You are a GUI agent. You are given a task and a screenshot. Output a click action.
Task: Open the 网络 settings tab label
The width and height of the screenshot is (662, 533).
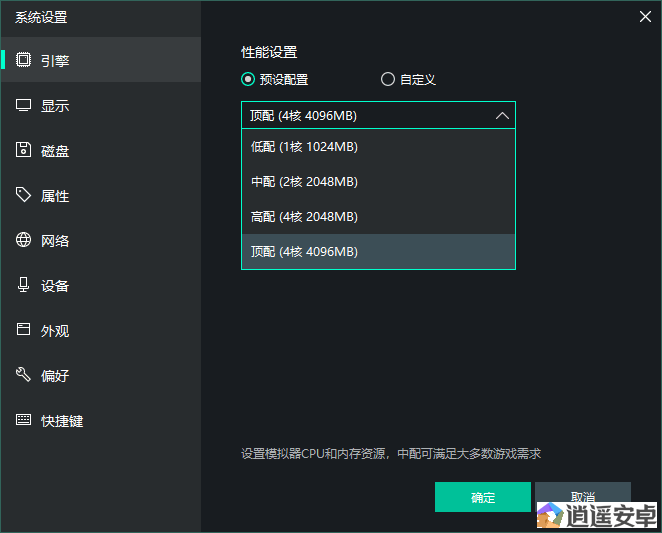point(55,241)
